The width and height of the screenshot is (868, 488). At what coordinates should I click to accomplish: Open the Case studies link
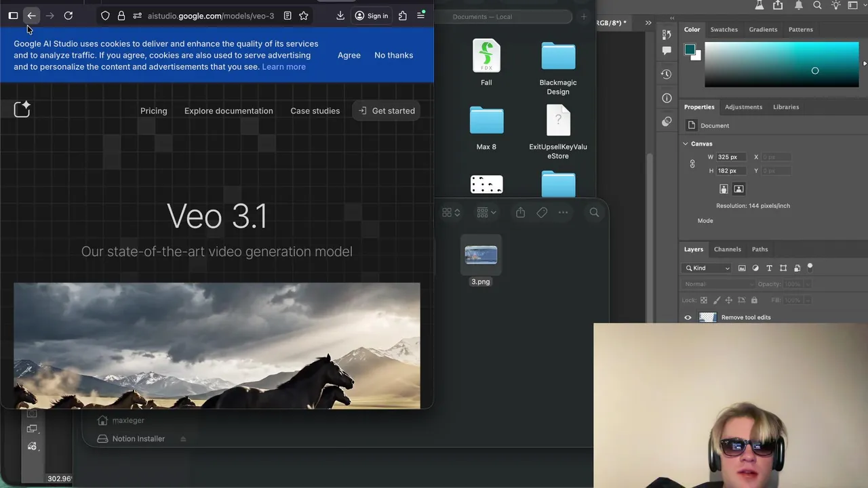coord(315,110)
